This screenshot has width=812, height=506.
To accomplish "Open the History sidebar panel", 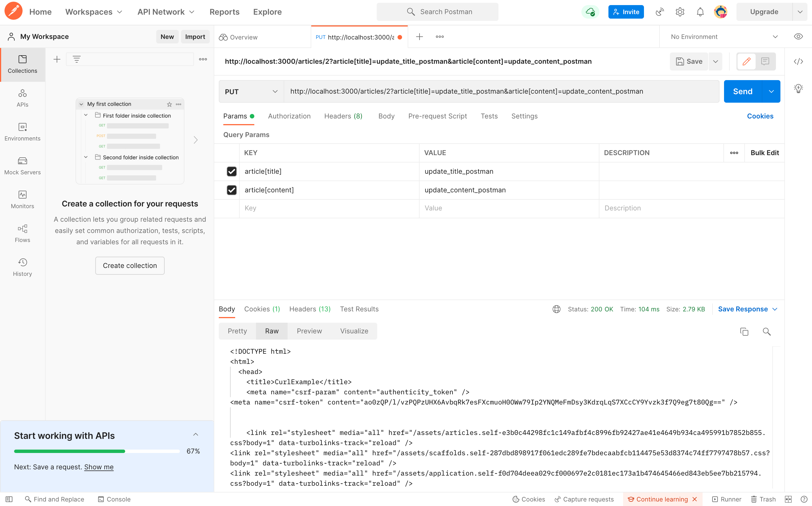I will [x=22, y=267].
